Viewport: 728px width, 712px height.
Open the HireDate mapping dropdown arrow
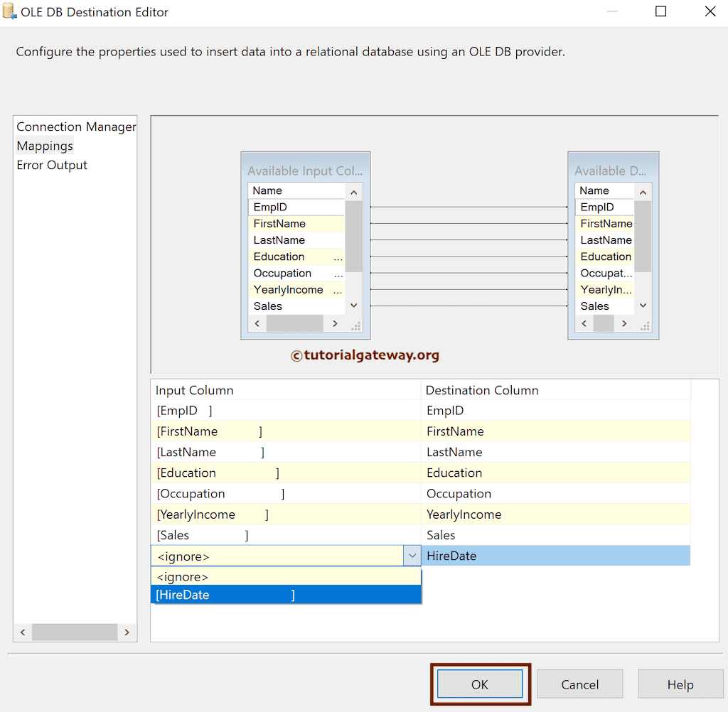[413, 555]
